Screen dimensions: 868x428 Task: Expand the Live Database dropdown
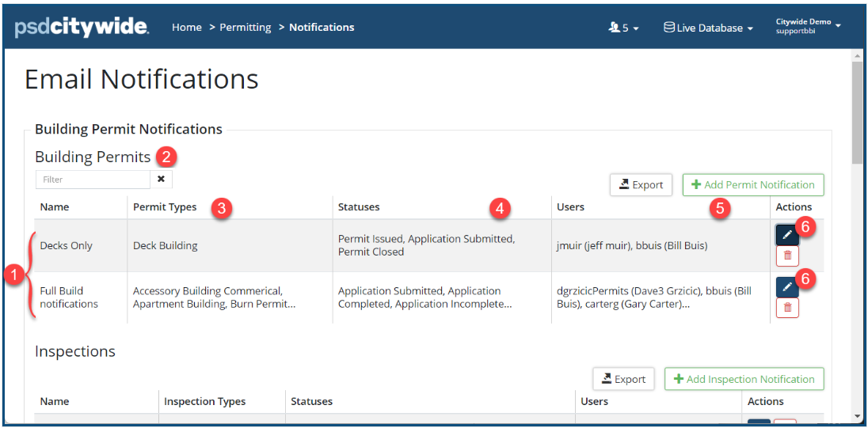(708, 28)
